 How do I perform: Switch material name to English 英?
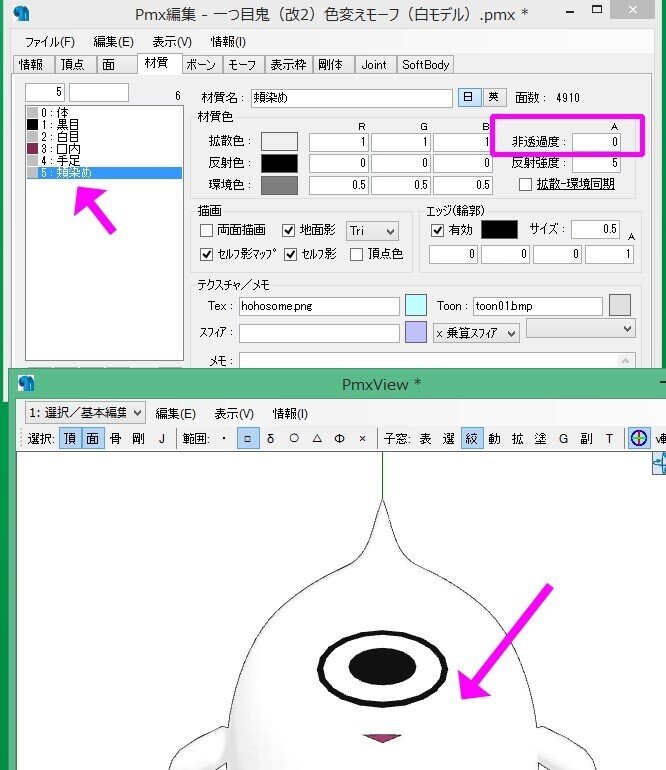[x=493, y=97]
